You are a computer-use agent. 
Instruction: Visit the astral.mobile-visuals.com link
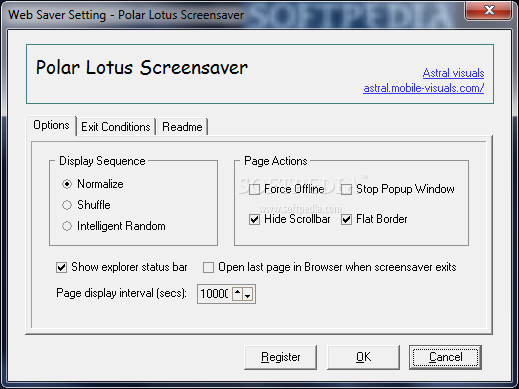(x=424, y=88)
